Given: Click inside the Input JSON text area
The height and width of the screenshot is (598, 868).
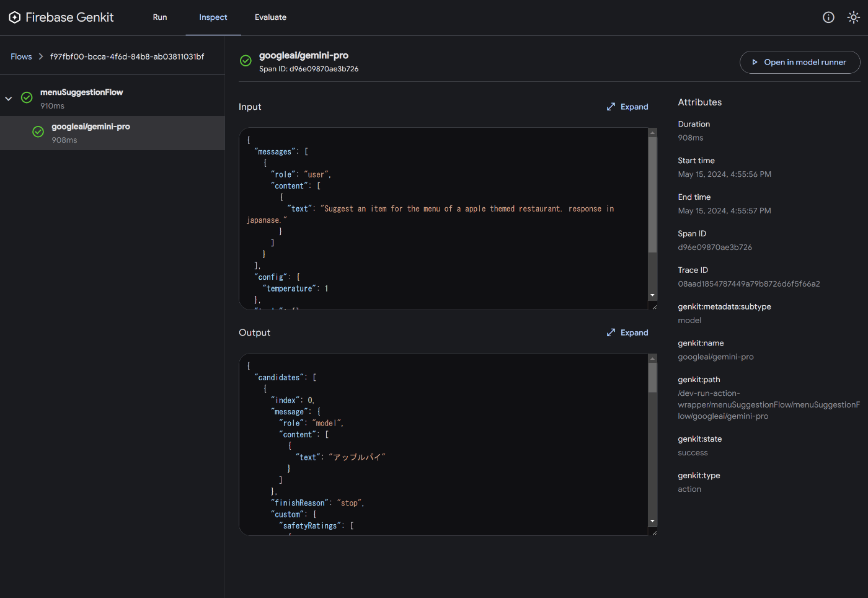Looking at the screenshot, I should click(443, 218).
